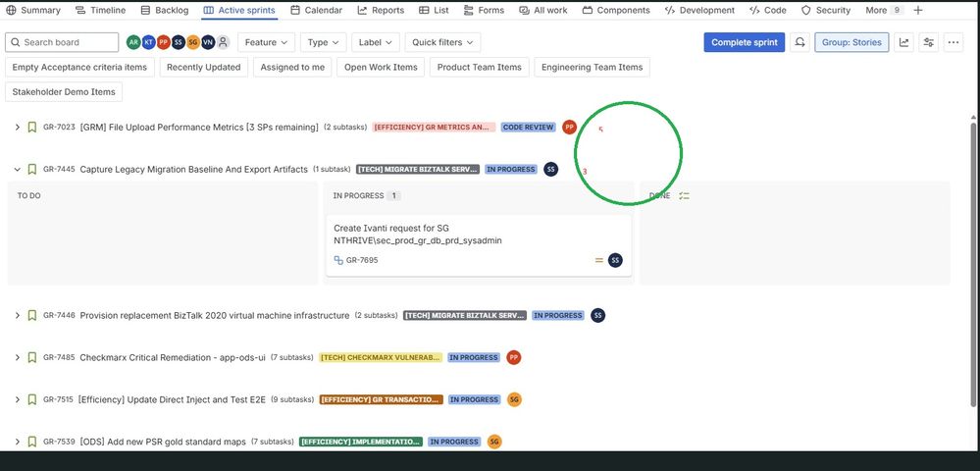Click the CODE REVIEW status badge
This screenshot has width=980, height=471.
tap(528, 127)
